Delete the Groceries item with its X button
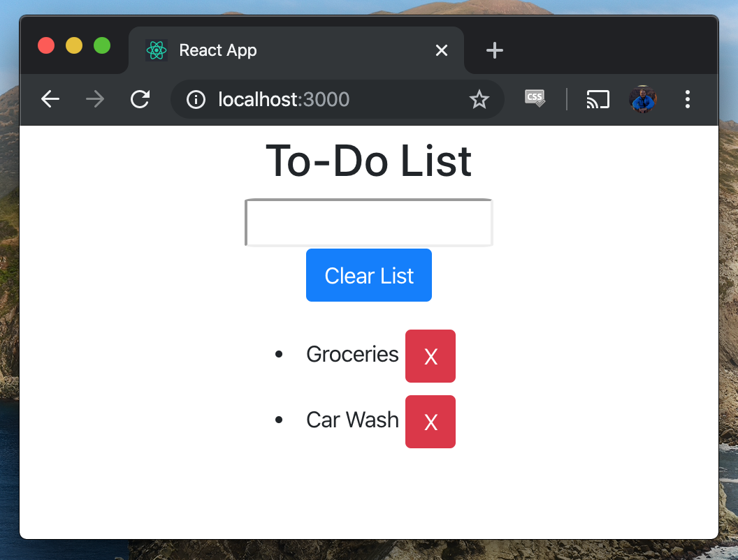 coord(430,356)
